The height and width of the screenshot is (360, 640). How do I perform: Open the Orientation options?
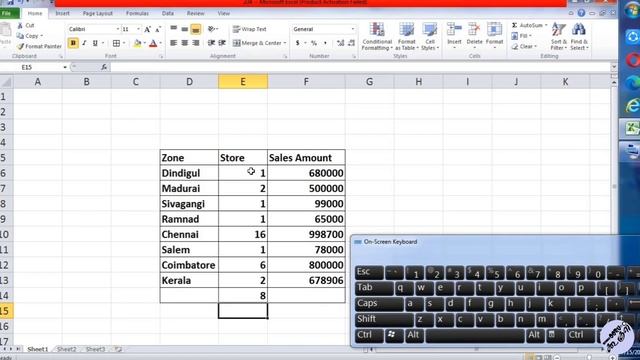pyautogui.click(x=213, y=29)
